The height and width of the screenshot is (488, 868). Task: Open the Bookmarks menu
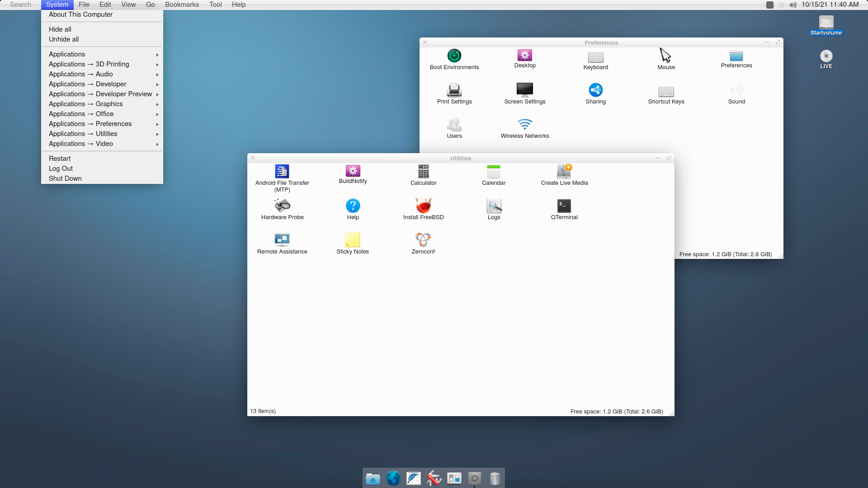click(182, 5)
